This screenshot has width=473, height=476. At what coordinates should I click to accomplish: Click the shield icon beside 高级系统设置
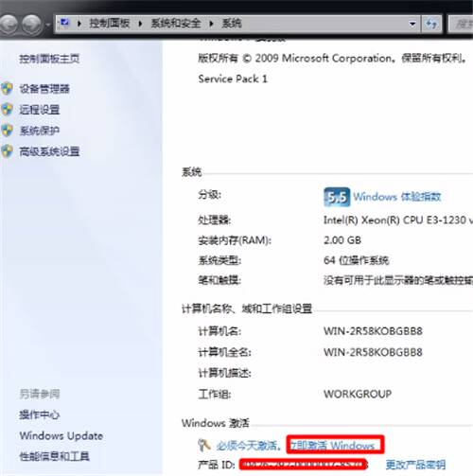point(7,151)
